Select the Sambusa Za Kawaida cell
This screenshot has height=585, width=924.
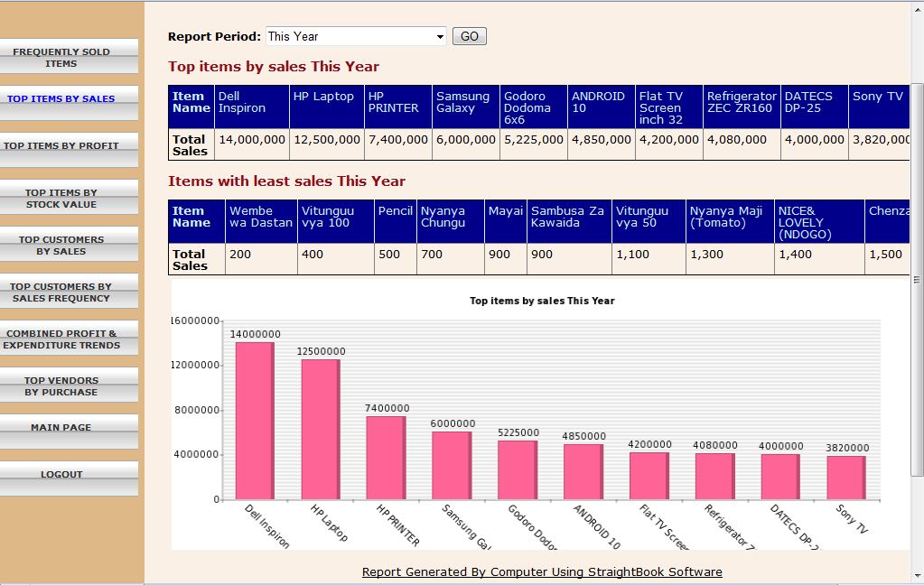[x=569, y=221]
